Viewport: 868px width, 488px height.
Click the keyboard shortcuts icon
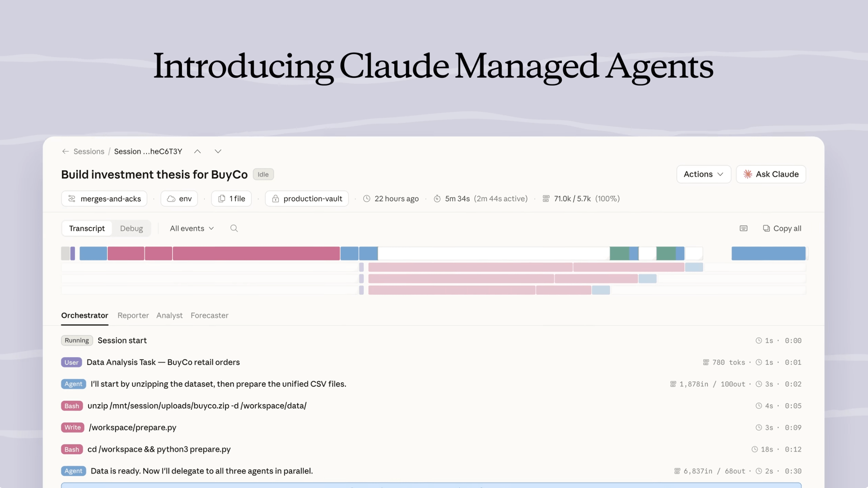[744, 228]
